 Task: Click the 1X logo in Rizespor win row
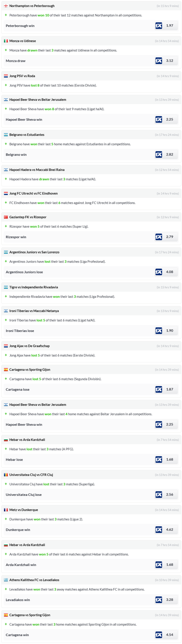[x=159, y=237]
